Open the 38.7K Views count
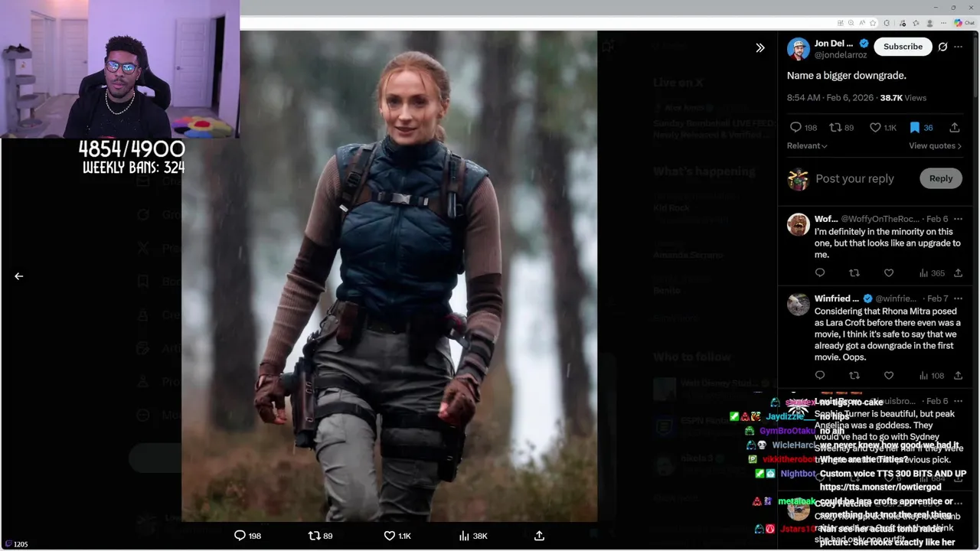Screen dimensions: 980x551 pyautogui.click(x=903, y=98)
